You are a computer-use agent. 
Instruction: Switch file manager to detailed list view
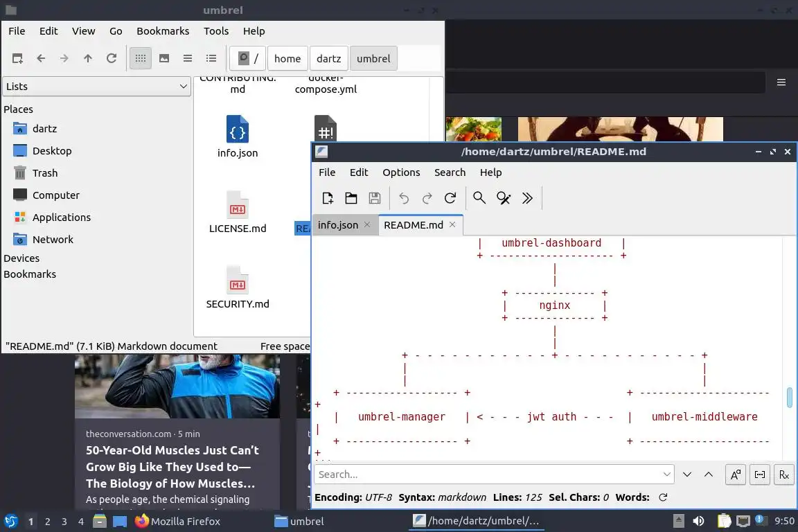[x=211, y=59]
